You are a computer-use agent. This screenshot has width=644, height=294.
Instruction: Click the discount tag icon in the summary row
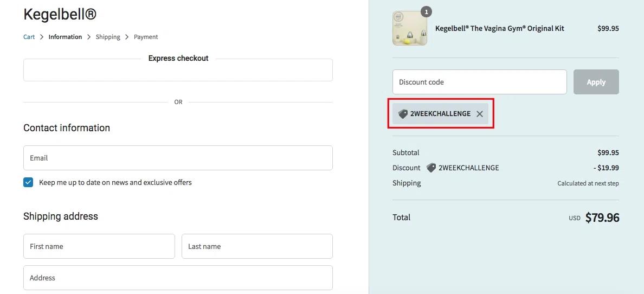tap(431, 168)
